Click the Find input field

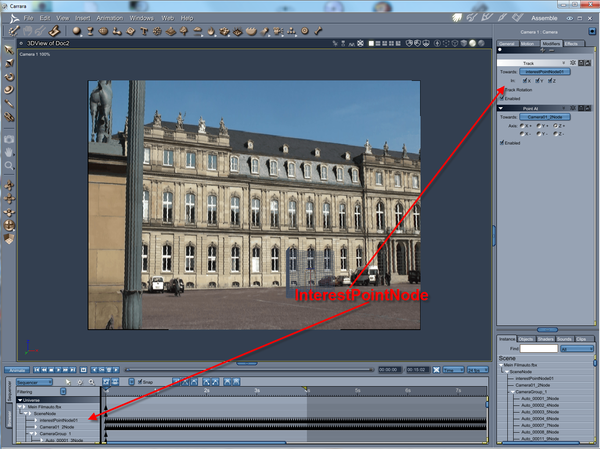coord(538,348)
